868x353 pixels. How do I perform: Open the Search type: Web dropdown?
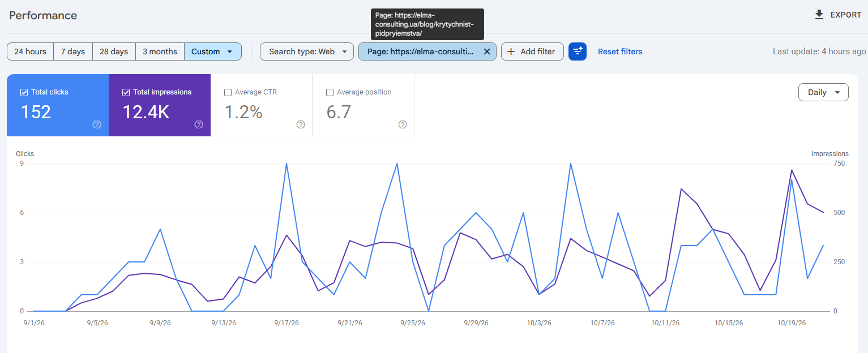pyautogui.click(x=307, y=51)
